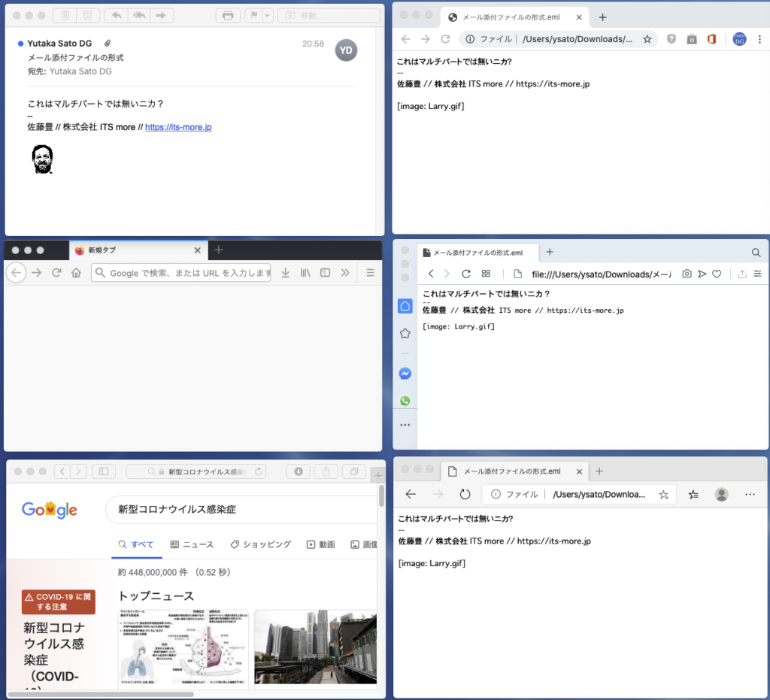Click COVID-19 に関する注意 alert button
The width and height of the screenshot is (770, 700).
59,602
